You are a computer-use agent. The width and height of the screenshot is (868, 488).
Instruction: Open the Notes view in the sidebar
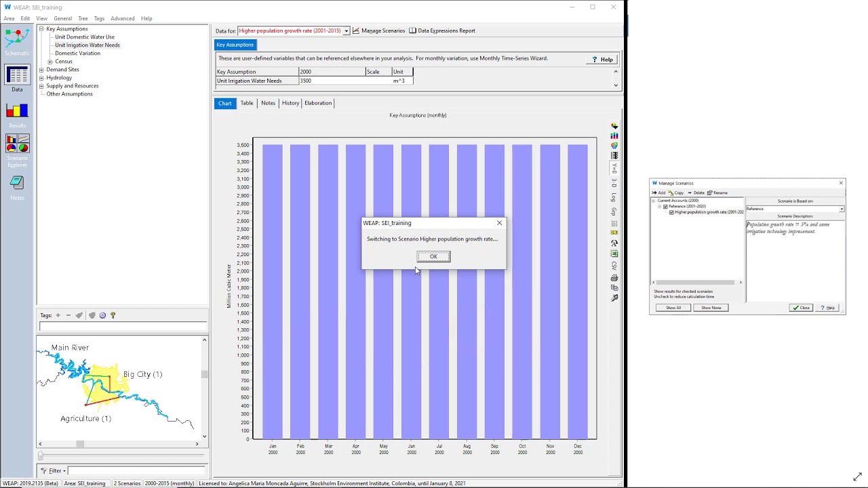click(17, 187)
